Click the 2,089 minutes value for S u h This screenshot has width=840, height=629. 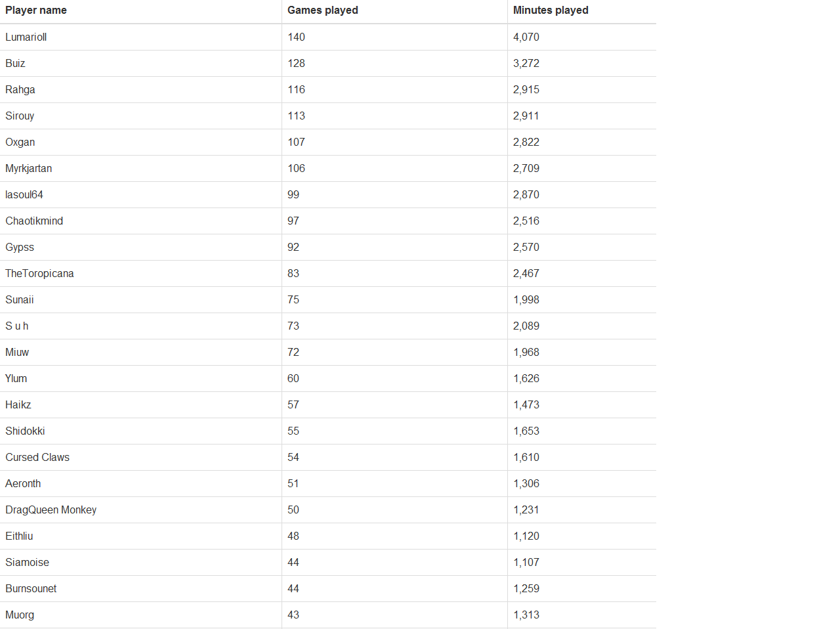(526, 326)
